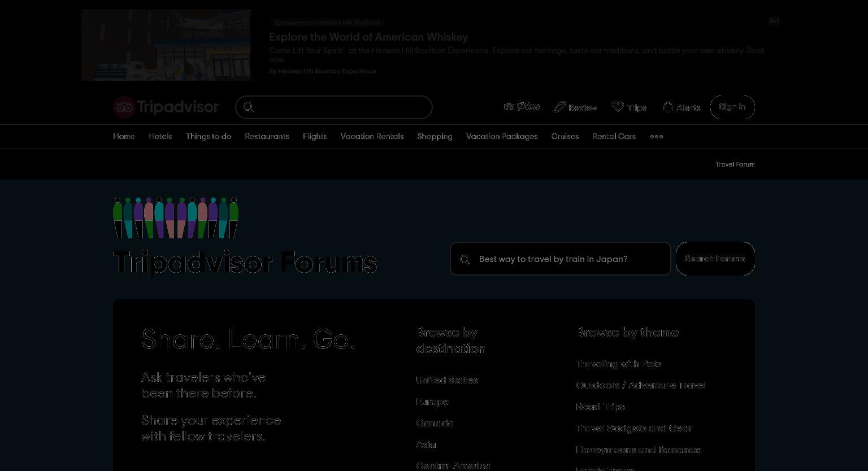The height and width of the screenshot is (471, 868).
Task: Open Outdoors / Adventure Travel theme
Action: click(x=641, y=386)
